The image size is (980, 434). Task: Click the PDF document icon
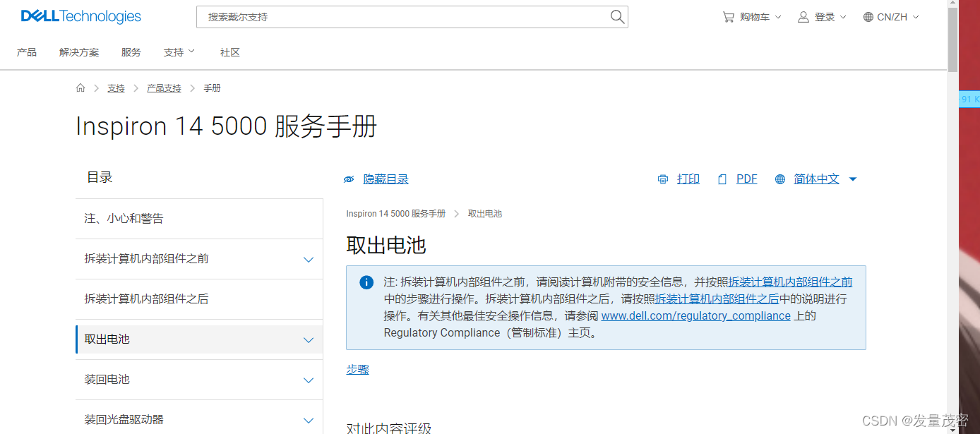click(x=722, y=179)
